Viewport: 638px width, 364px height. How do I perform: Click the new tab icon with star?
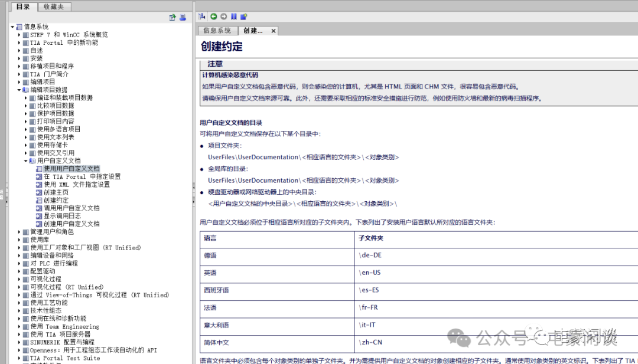[x=244, y=17]
